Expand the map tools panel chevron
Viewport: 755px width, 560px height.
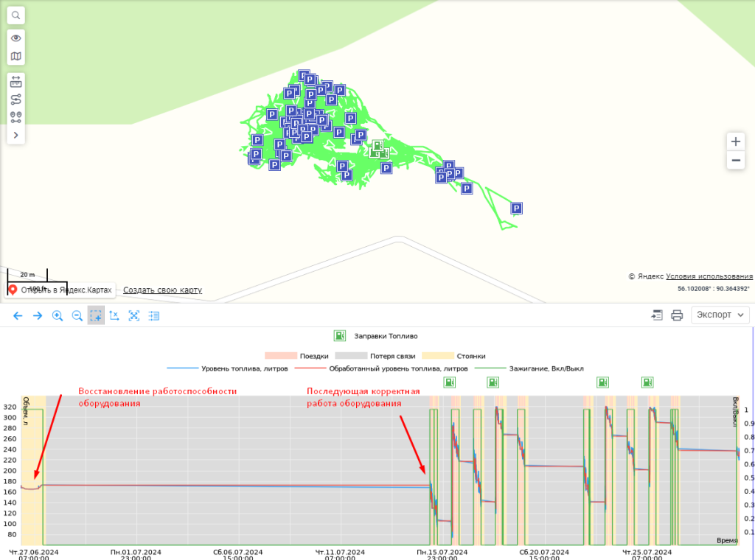[x=16, y=135]
